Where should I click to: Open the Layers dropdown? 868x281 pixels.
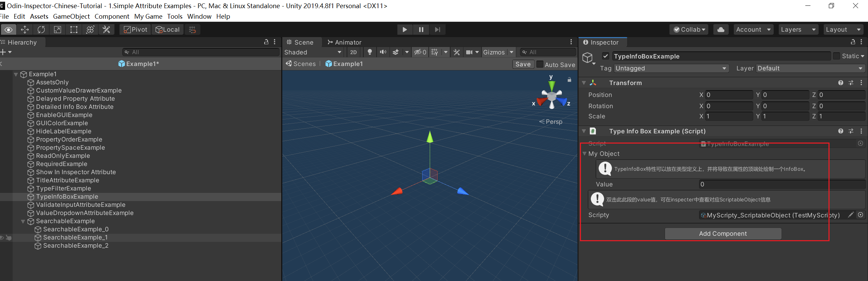pos(798,30)
